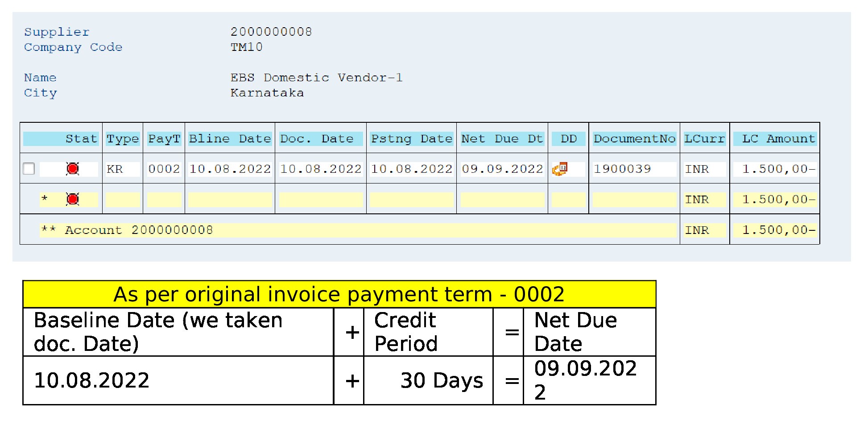Screen dimensions: 868x421
Task: Select the Pstng Date column header
Action: (411, 139)
